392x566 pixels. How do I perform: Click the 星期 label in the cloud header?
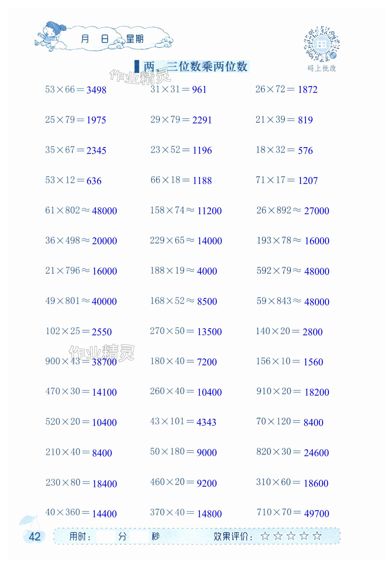click(x=135, y=39)
